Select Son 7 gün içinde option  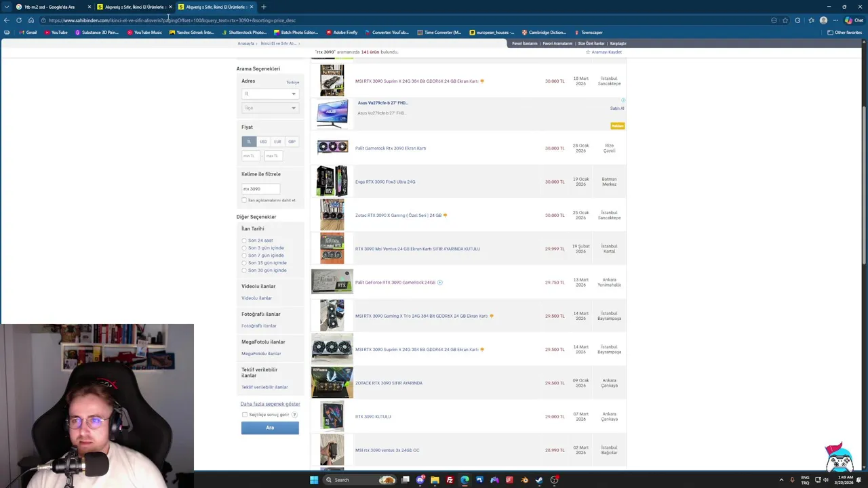coord(244,256)
